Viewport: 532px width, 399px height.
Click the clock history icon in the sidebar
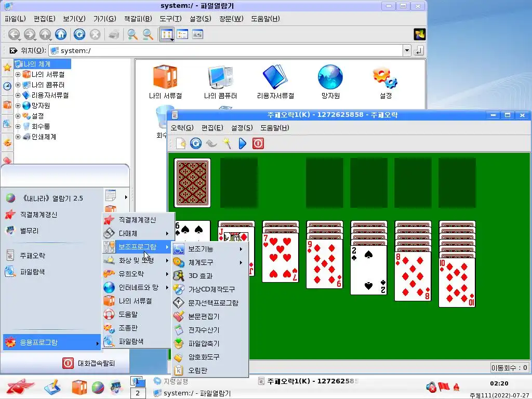tap(7, 86)
